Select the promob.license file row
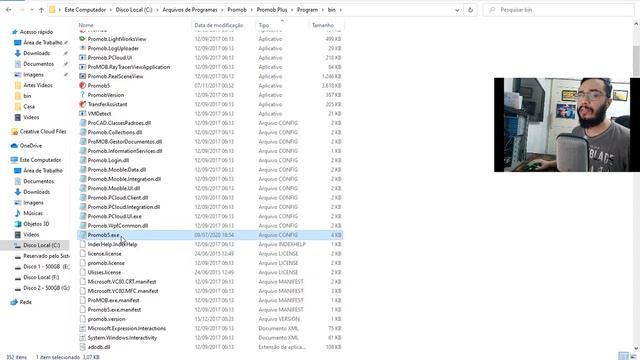Viewport: 640px width, 360px height. [210, 263]
